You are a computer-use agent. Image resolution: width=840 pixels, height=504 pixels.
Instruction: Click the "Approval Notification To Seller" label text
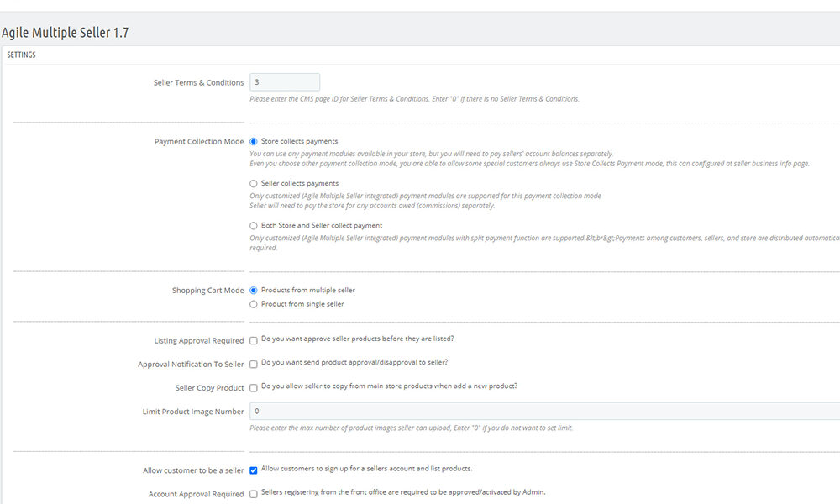pyautogui.click(x=191, y=365)
